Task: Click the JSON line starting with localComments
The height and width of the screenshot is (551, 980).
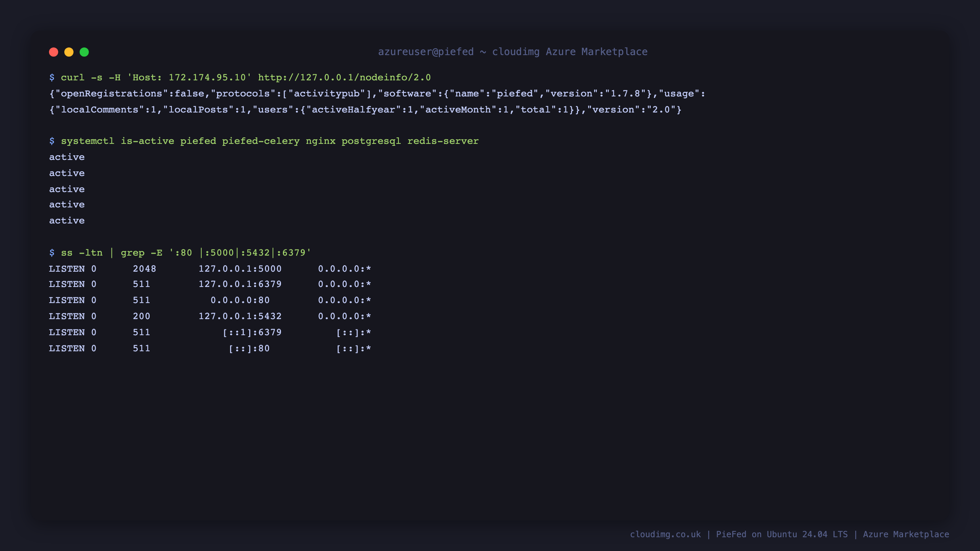Action: click(365, 110)
